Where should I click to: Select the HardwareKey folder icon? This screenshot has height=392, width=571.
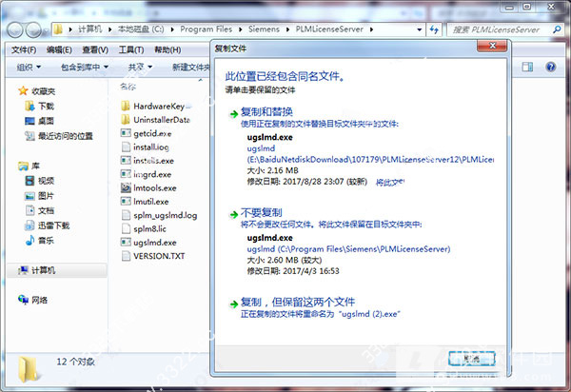[126, 106]
